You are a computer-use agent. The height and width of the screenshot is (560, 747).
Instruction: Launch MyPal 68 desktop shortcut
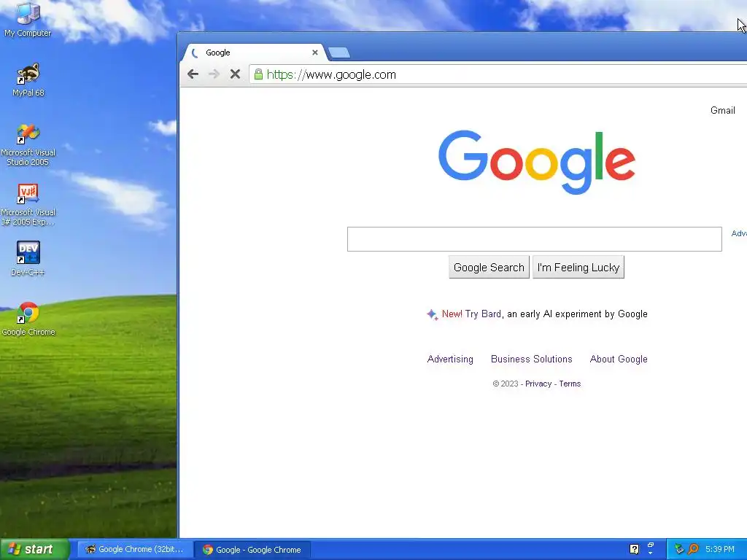(28, 79)
